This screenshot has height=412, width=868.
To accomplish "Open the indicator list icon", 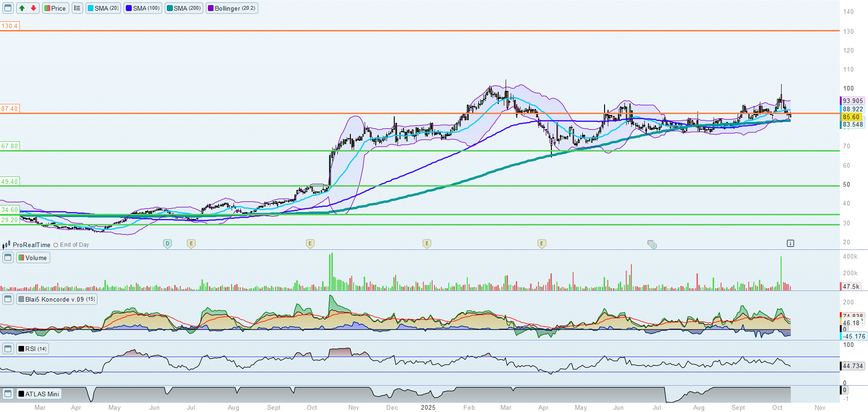I will coord(77,8).
